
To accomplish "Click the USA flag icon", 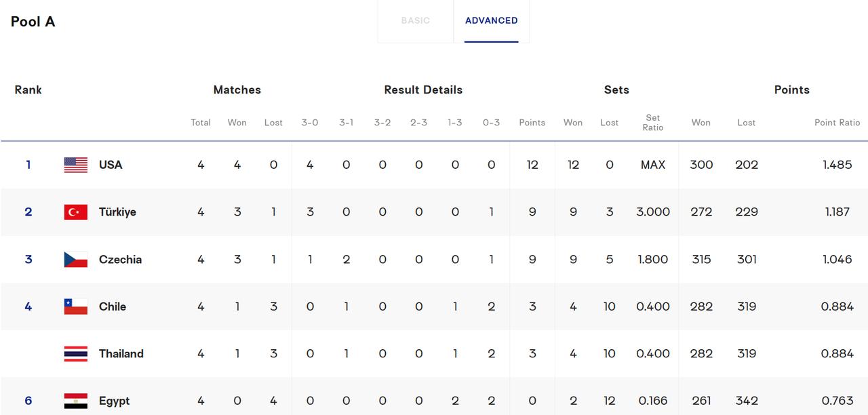I will 76,165.
